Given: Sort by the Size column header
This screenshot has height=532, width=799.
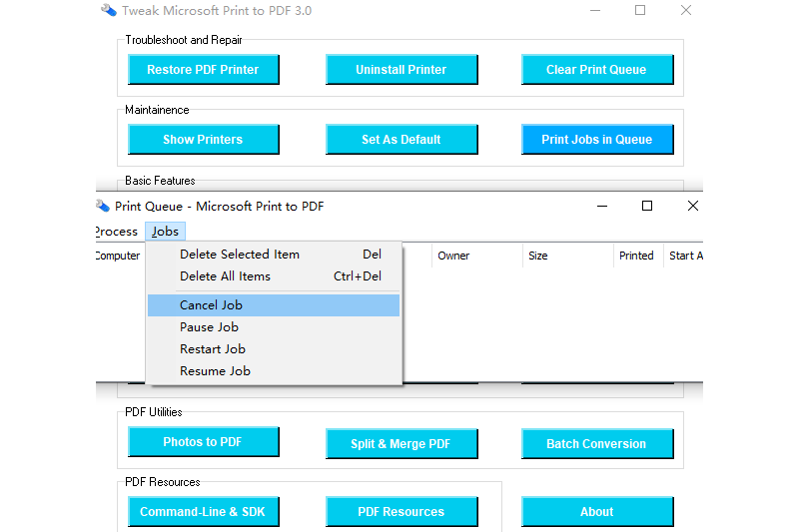Looking at the screenshot, I should (x=567, y=256).
